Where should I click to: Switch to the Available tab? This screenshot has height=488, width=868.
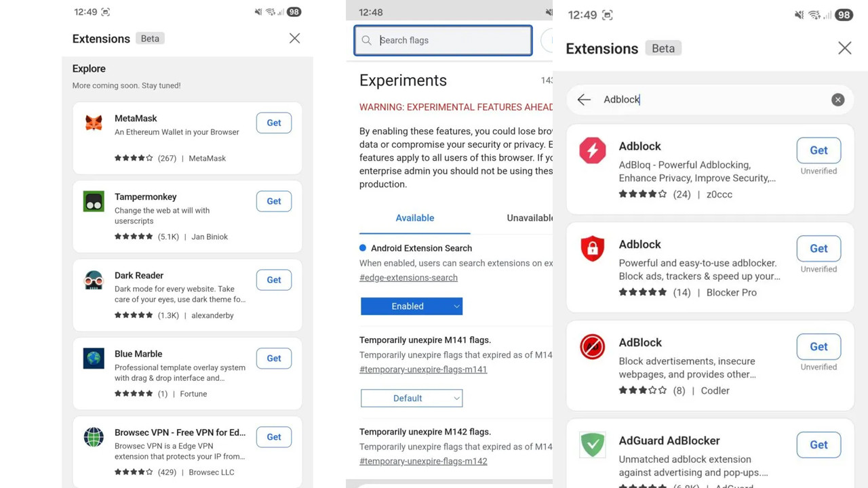414,218
